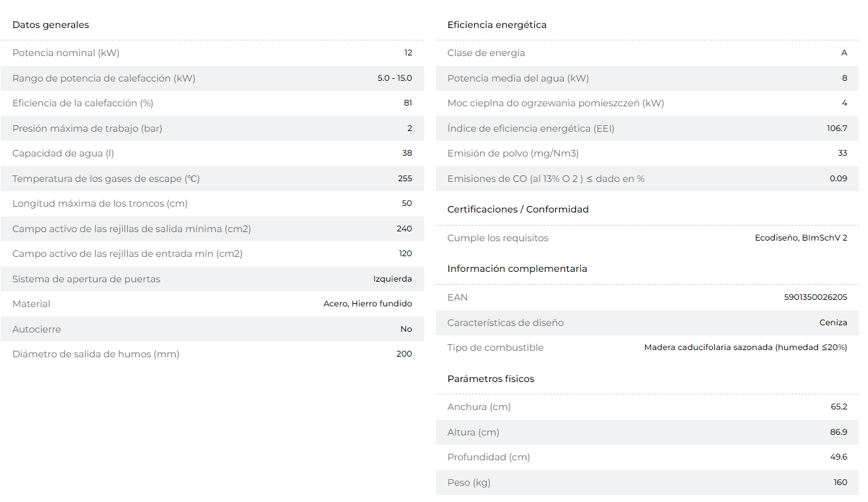Select the Potencia nominal (kW) row label
Image resolution: width=868 pixels, height=502 pixels.
tap(66, 53)
